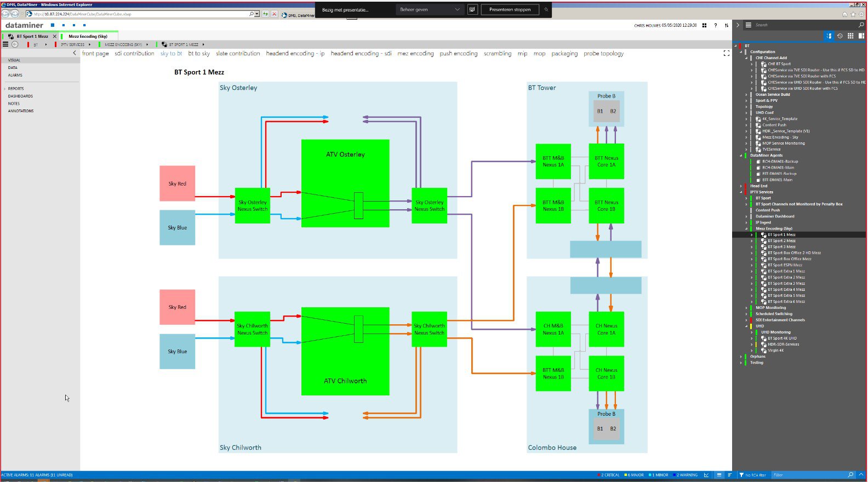The height and width of the screenshot is (482, 868).
Task: Open the help question mark icon
Action: pos(716,25)
